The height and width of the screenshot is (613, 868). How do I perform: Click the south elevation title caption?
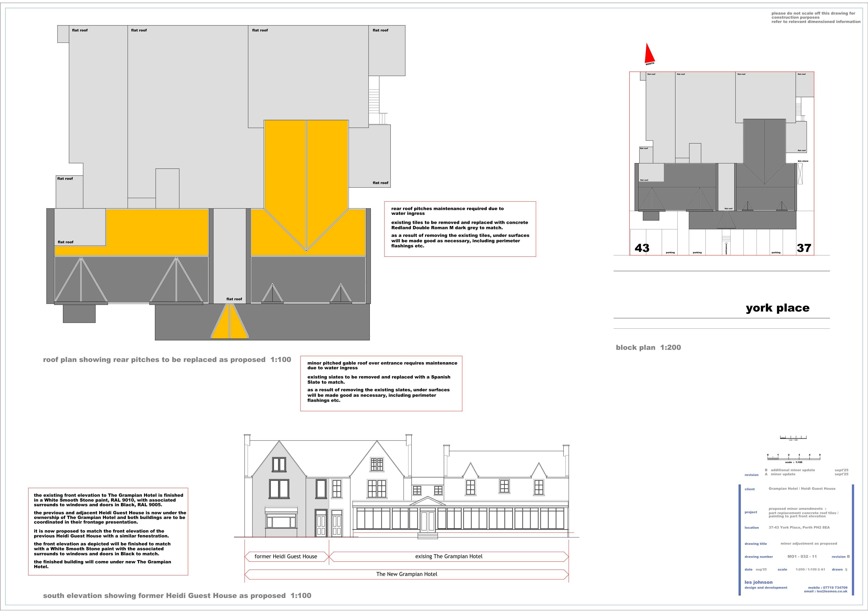[177, 596]
